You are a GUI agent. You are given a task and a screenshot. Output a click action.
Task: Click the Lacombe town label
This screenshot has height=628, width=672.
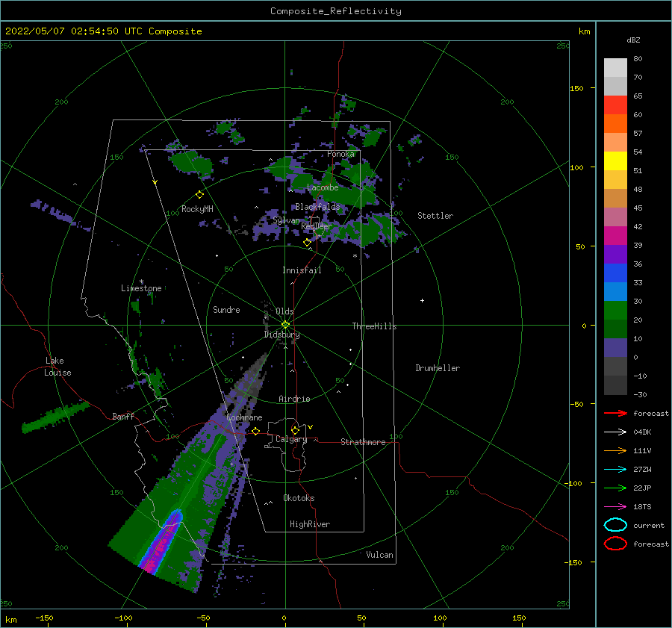[323, 187]
